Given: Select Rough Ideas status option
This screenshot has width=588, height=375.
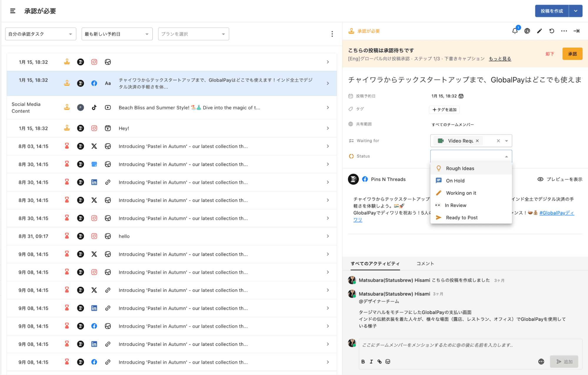Looking at the screenshot, I should tap(471, 168).
